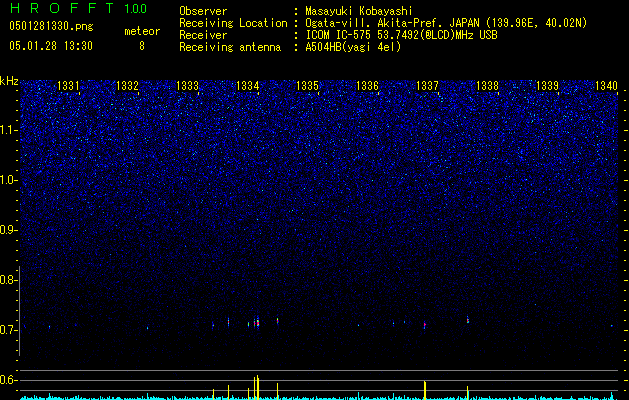Click the Receiver label

pos(203,35)
